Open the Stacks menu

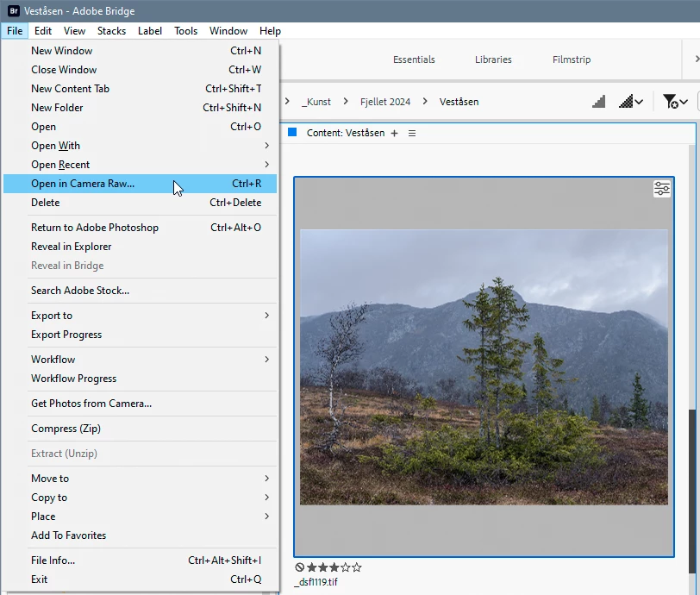(x=111, y=31)
